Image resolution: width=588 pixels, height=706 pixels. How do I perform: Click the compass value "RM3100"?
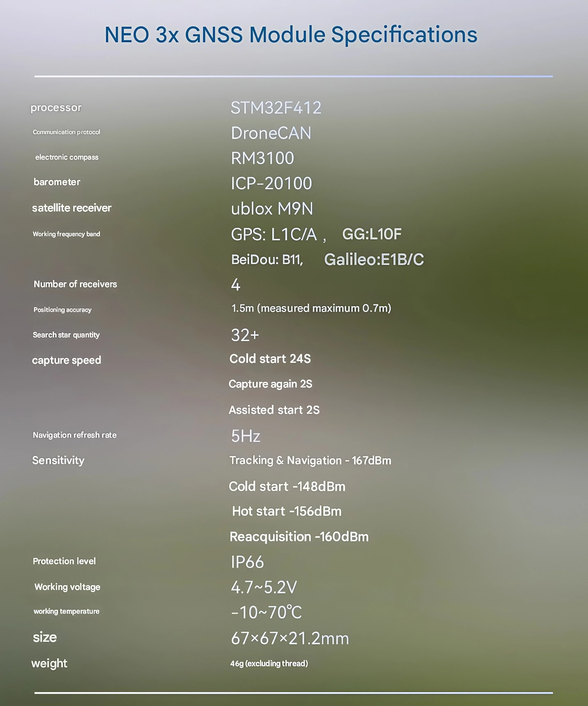click(x=262, y=158)
